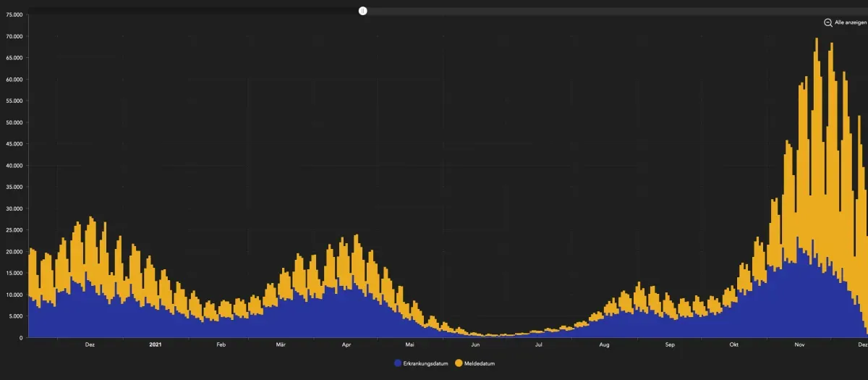Click the "Feb" month label

click(221, 345)
